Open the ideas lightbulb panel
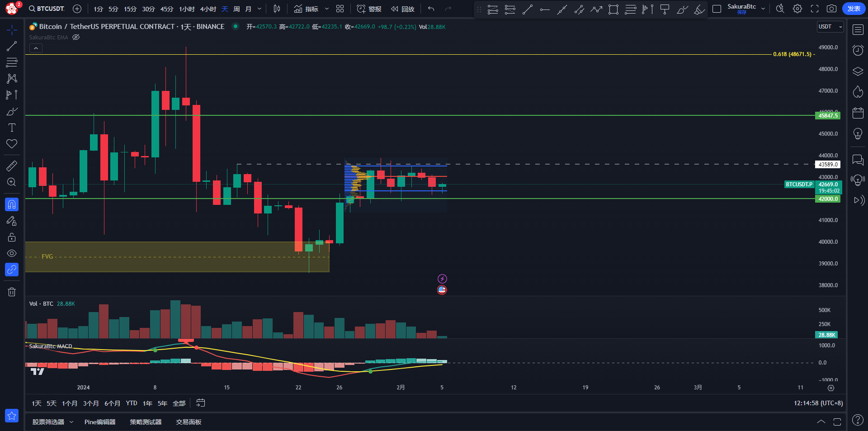Image resolution: width=868 pixels, height=431 pixels. (858, 133)
